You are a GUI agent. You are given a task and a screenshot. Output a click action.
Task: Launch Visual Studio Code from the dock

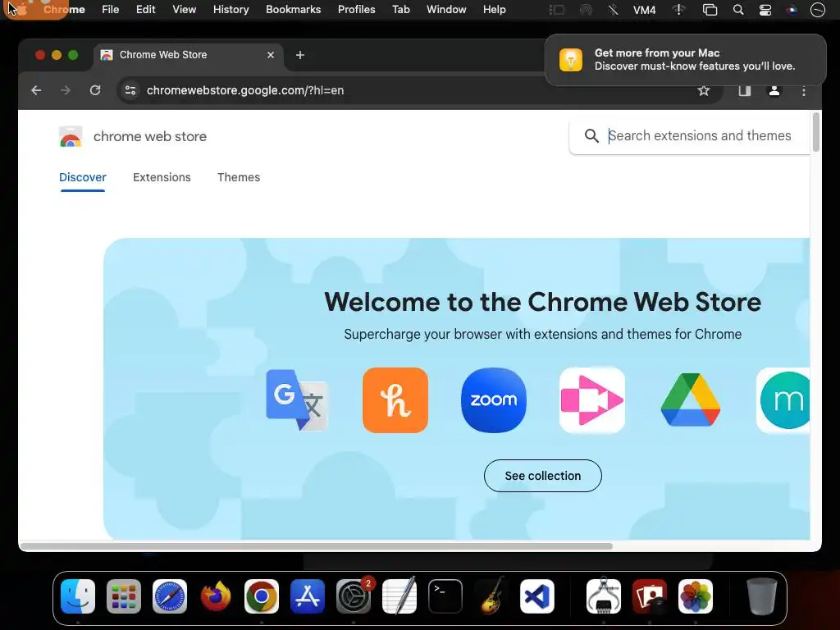(537, 596)
